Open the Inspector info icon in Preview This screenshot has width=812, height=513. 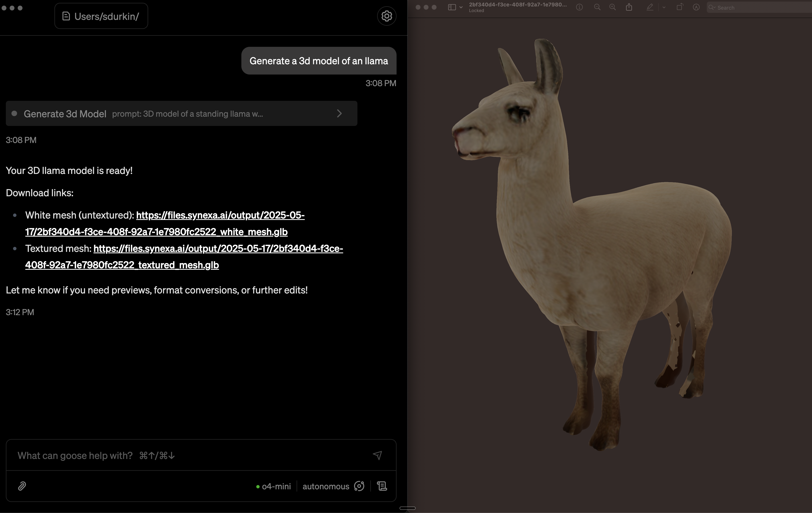pos(579,7)
